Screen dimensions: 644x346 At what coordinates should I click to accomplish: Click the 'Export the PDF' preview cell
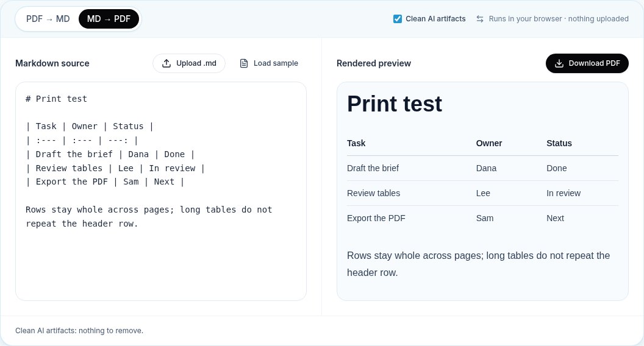click(x=376, y=218)
